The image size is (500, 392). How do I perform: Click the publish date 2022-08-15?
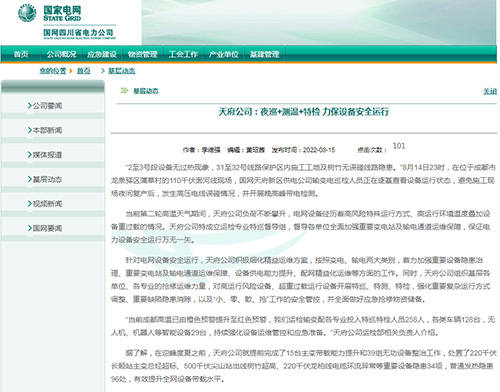319,150
